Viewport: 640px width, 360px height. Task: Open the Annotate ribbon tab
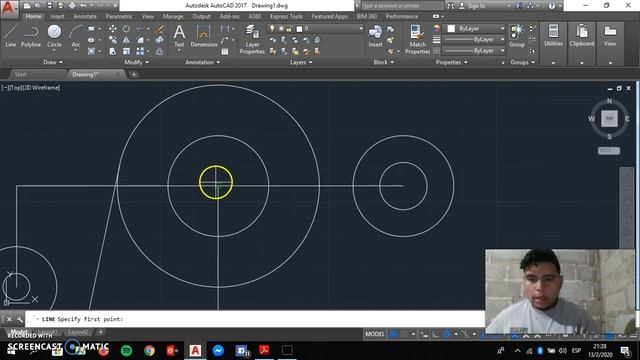click(x=85, y=16)
